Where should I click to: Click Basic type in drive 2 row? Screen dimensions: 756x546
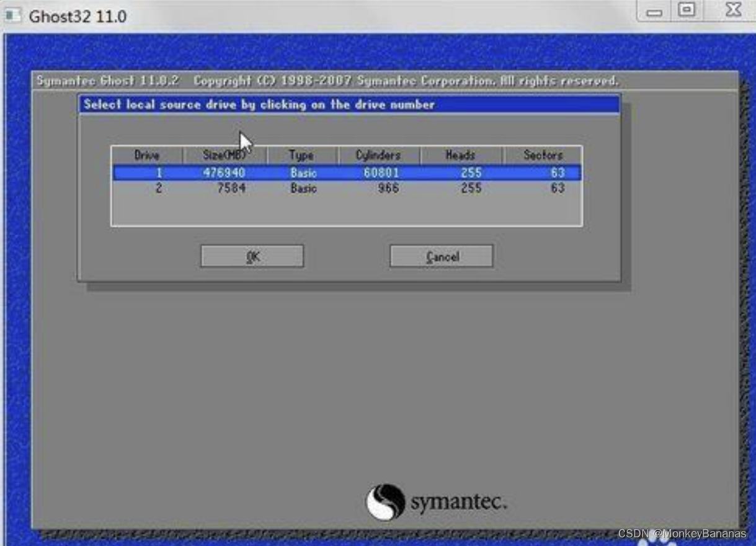pos(303,188)
